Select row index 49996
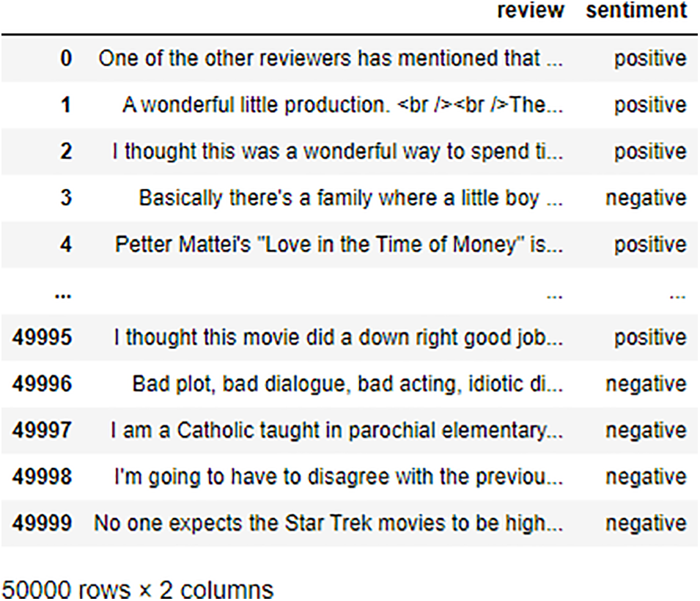The height and width of the screenshot is (601, 700). point(43,384)
